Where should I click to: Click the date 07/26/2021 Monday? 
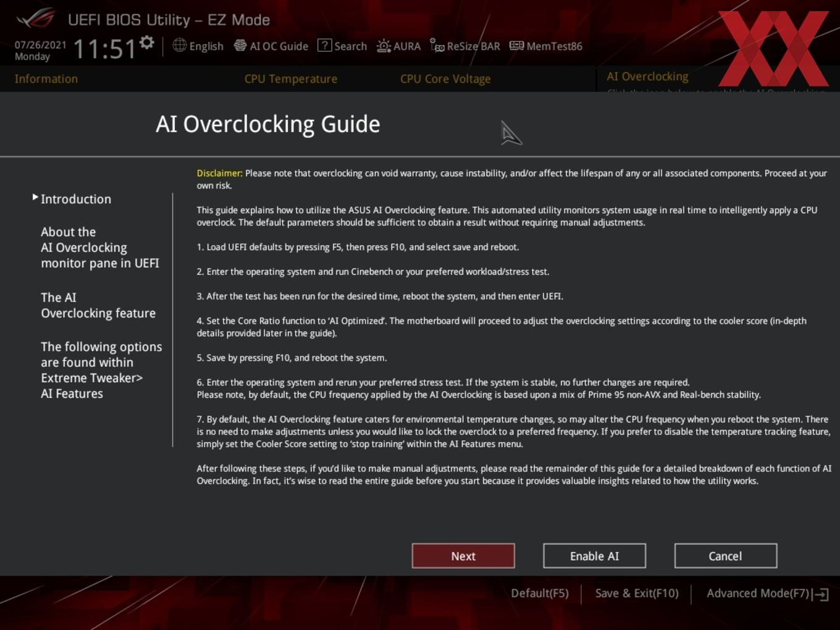[41, 51]
